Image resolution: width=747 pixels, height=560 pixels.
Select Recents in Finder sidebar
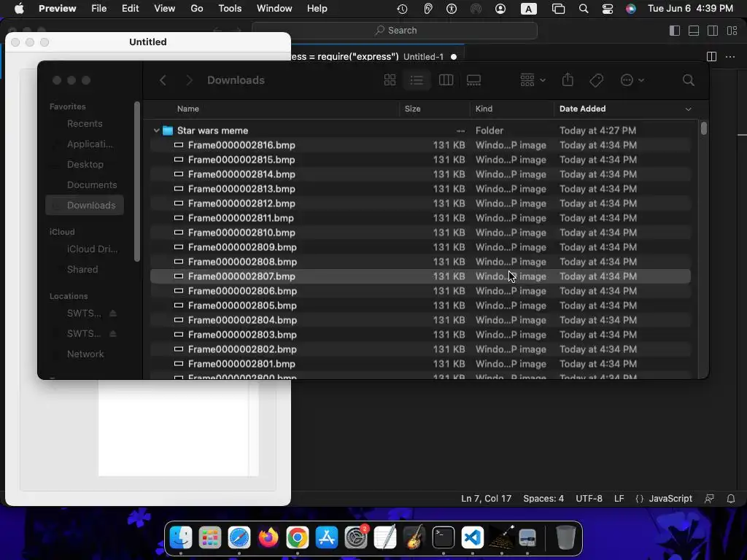point(85,123)
